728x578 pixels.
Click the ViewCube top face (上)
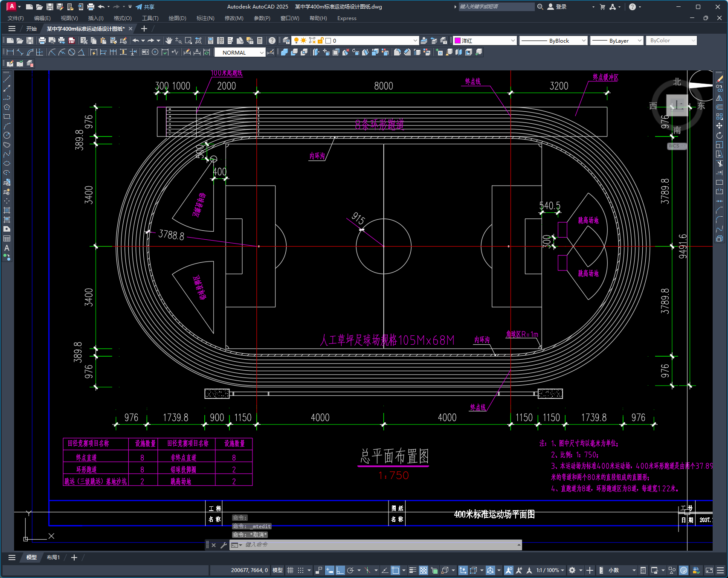click(677, 105)
